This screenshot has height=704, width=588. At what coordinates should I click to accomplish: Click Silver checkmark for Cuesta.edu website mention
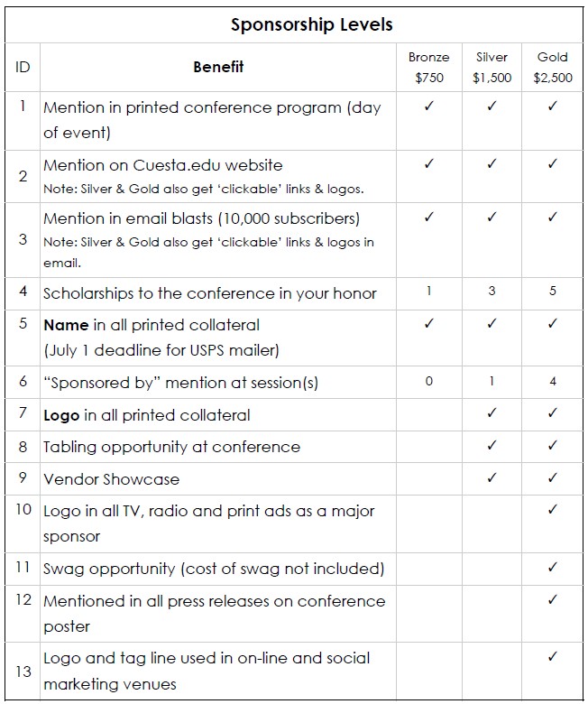[x=492, y=164]
